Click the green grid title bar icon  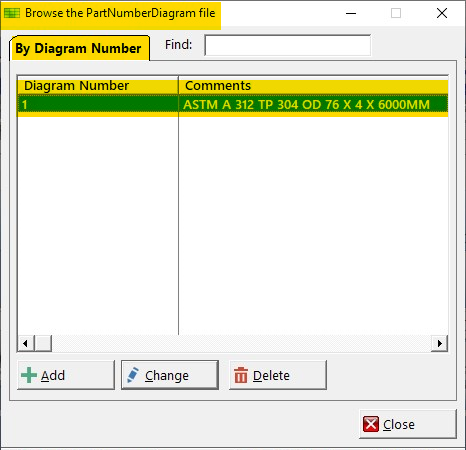(12, 13)
